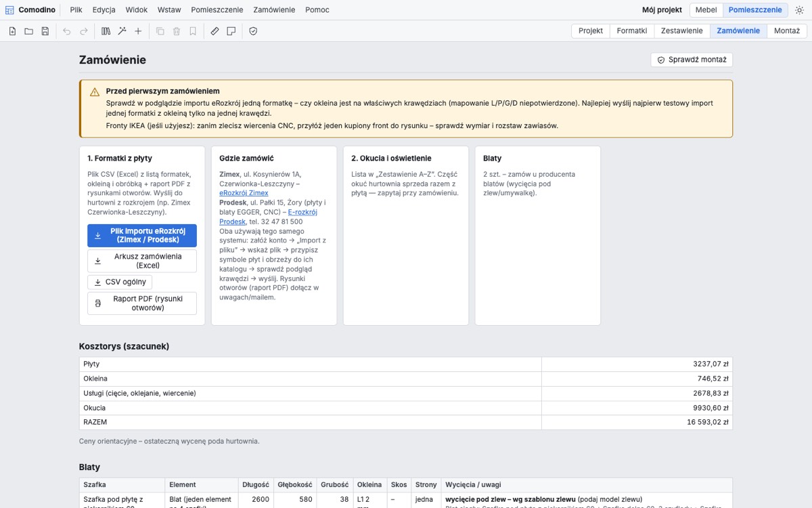Go to the Montaż tab
The height and width of the screenshot is (508, 812).
(786, 31)
